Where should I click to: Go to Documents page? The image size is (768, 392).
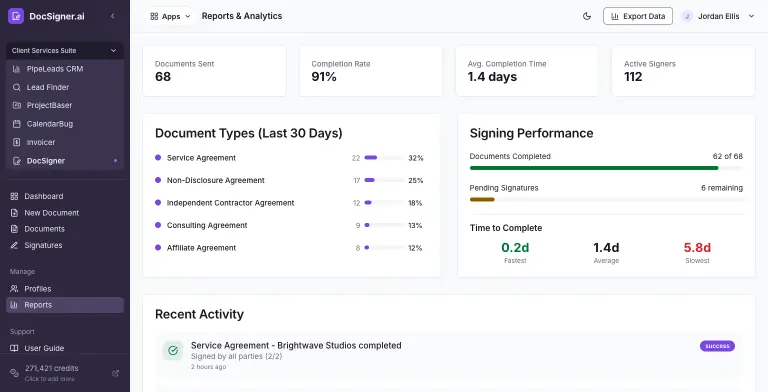coord(65,229)
